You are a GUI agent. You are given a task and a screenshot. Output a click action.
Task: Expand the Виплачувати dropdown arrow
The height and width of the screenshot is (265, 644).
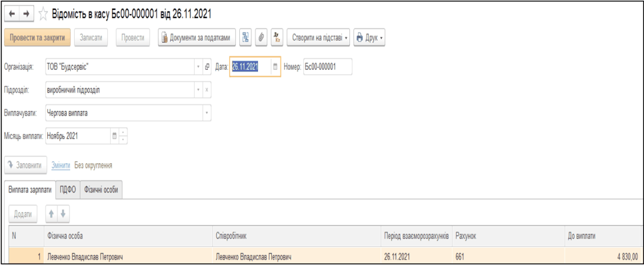point(207,113)
